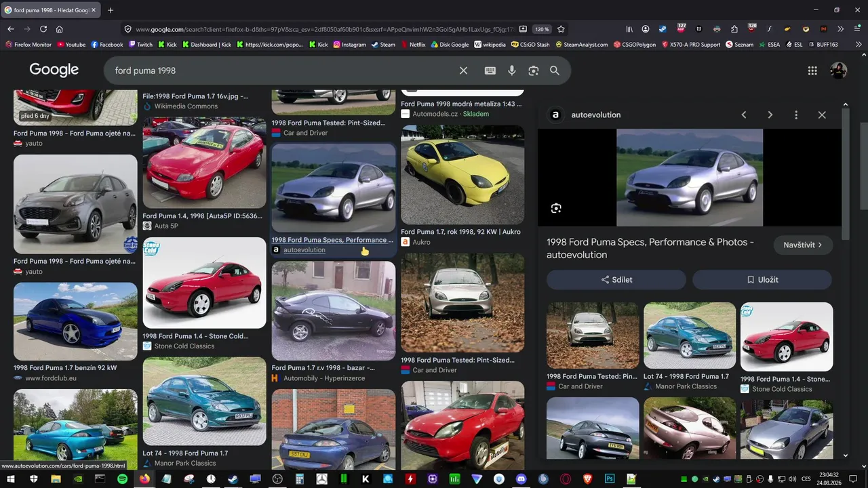Start voice search with the microphone icon
Image resolution: width=868 pixels, height=488 pixels.
(x=512, y=70)
